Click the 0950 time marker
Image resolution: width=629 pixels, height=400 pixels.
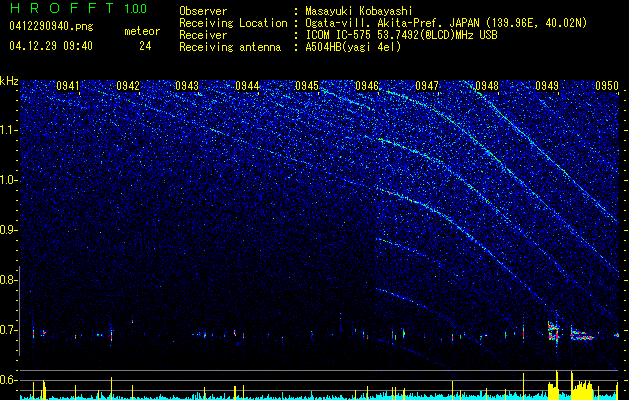607,86
